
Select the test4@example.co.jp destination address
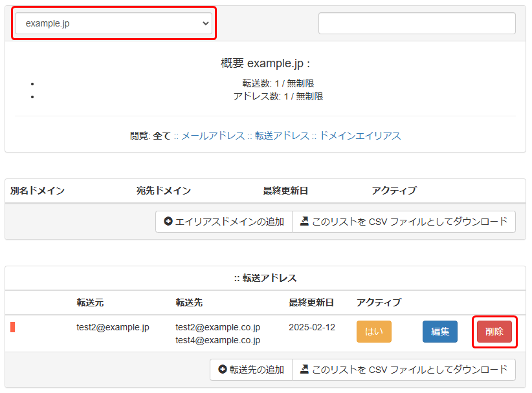[x=218, y=340]
